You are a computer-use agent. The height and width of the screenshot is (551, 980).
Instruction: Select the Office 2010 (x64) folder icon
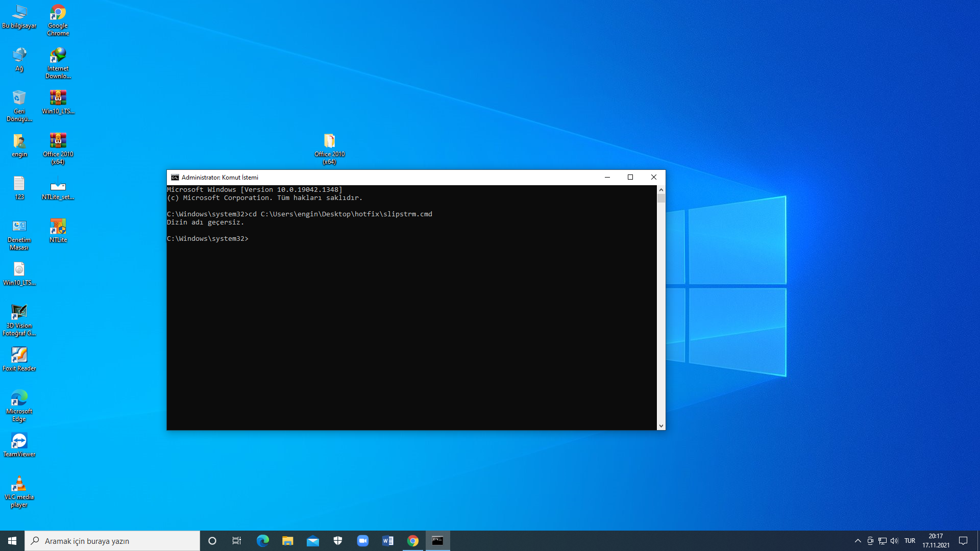(x=329, y=149)
